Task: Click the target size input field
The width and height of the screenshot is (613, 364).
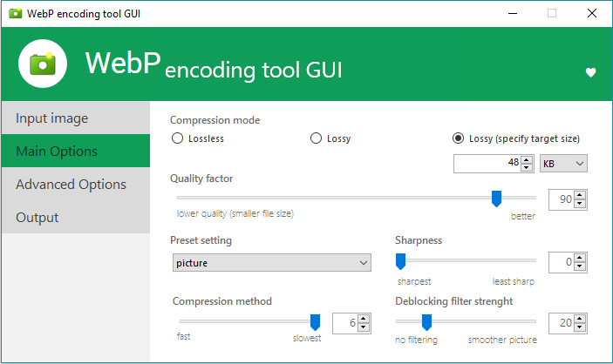Action: click(487, 164)
